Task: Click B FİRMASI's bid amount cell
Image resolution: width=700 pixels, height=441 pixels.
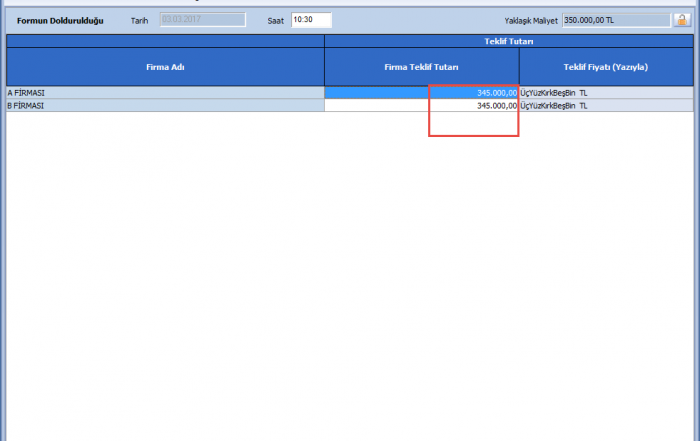Action: point(421,105)
